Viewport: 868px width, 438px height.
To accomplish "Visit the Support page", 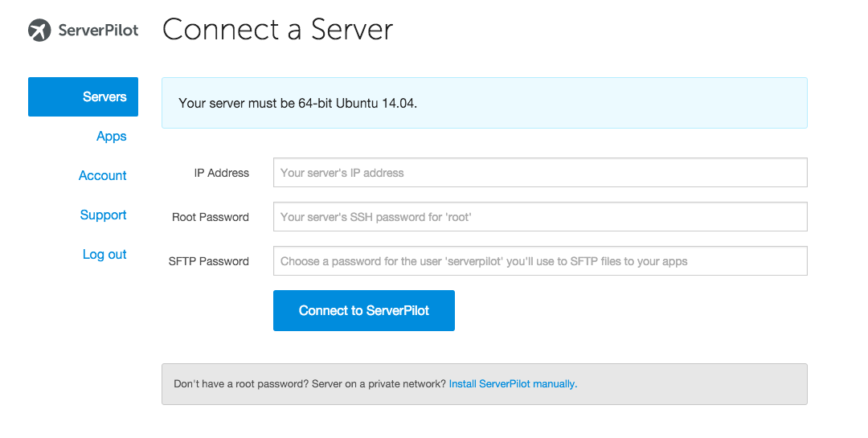I will (103, 215).
